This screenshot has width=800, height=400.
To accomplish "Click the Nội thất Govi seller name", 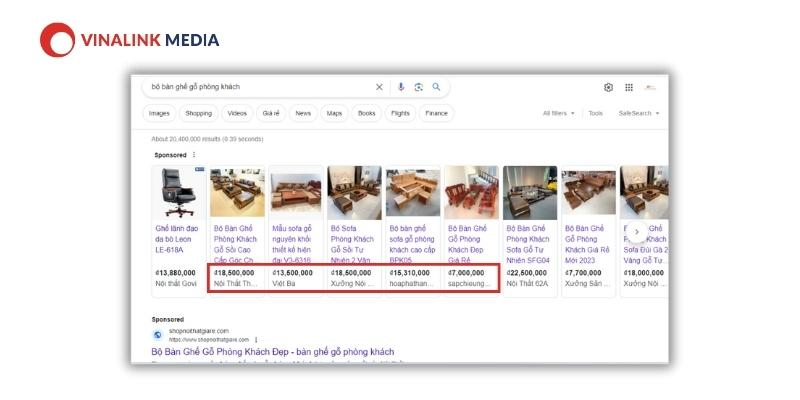I will (176, 283).
